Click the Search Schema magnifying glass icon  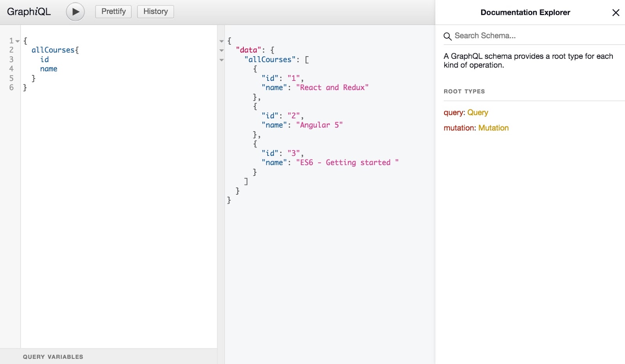coord(447,36)
